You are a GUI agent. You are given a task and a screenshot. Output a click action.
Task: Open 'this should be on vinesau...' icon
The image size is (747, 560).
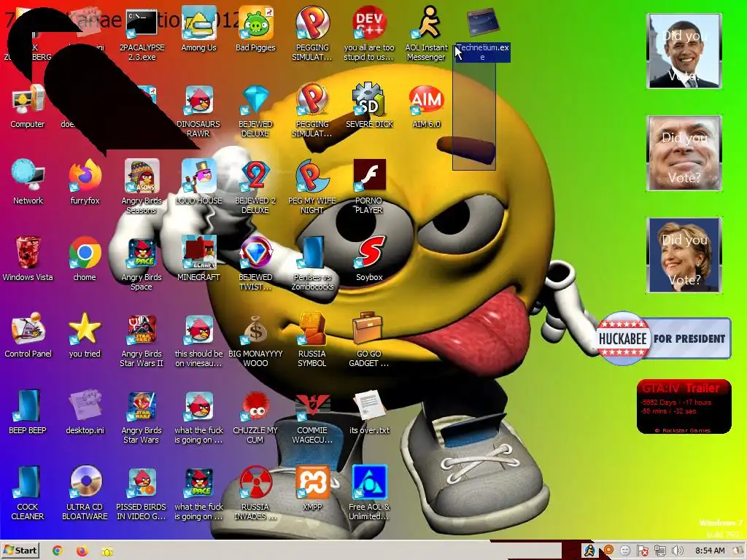[x=198, y=341]
